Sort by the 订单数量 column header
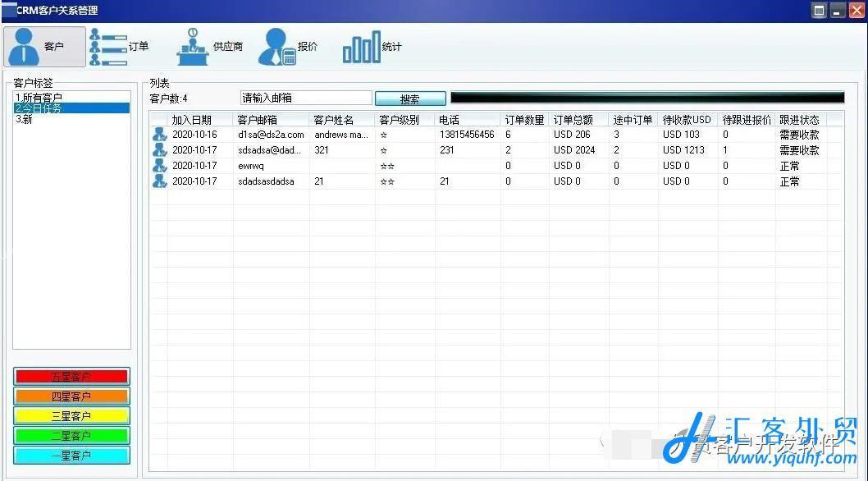 524,120
